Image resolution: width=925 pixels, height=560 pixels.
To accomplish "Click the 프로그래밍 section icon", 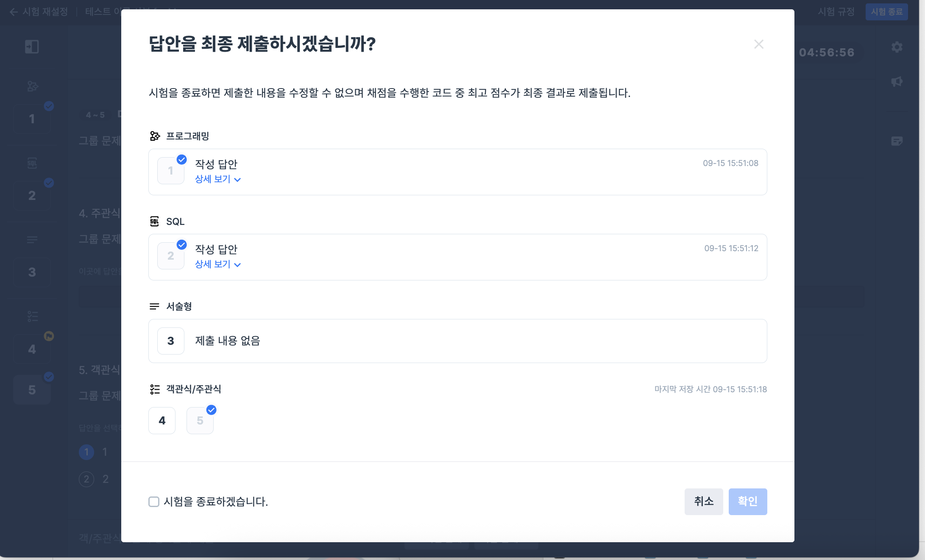I will coord(155,136).
